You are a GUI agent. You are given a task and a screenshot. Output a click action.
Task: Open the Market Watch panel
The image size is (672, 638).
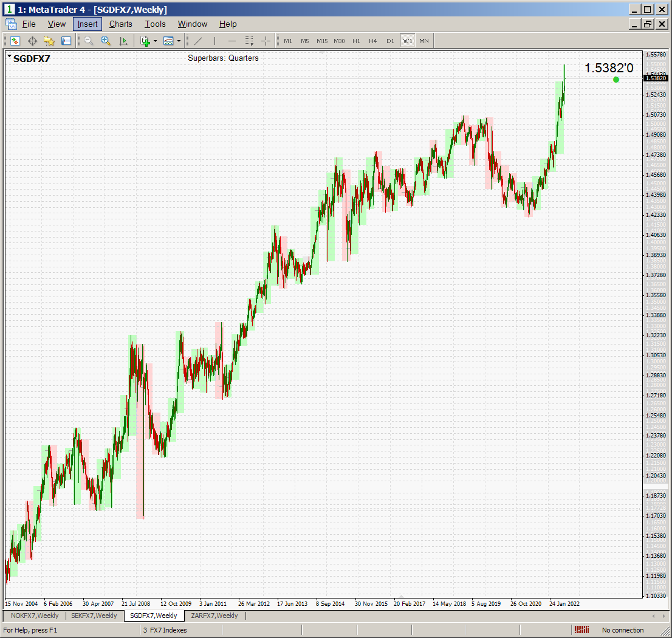pyautogui.click(x=15, y=41)
